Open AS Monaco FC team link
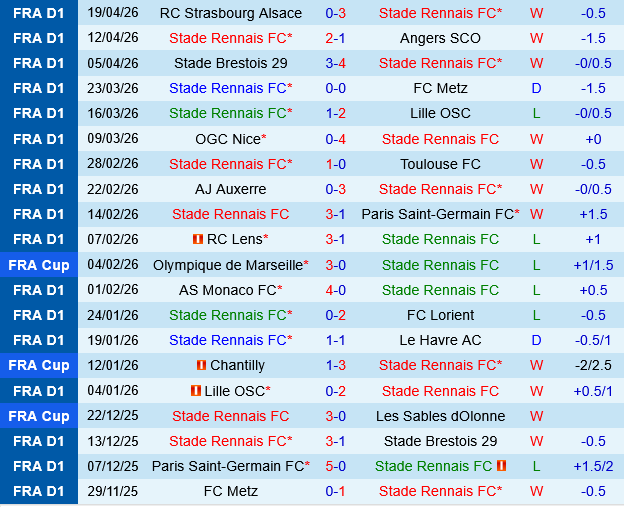The width and height of the screenshot is (624, 507). [x=226, y=290]
